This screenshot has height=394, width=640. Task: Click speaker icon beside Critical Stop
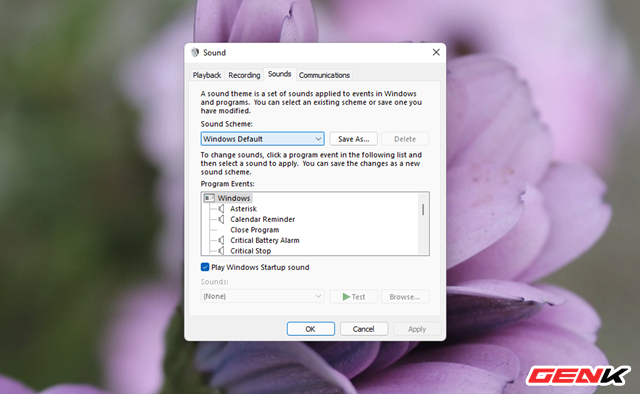(221, 251)
